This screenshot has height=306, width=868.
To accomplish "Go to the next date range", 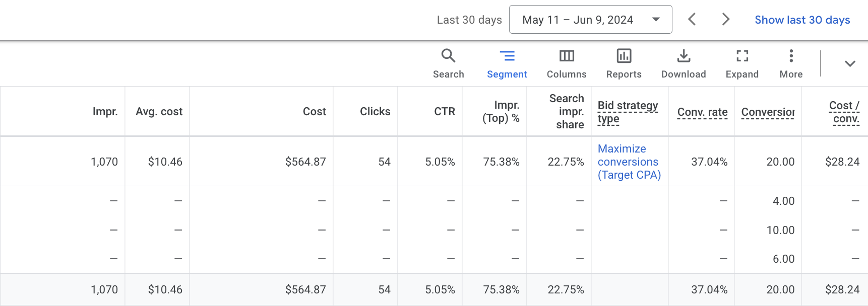I will click(x=725, y=20).
